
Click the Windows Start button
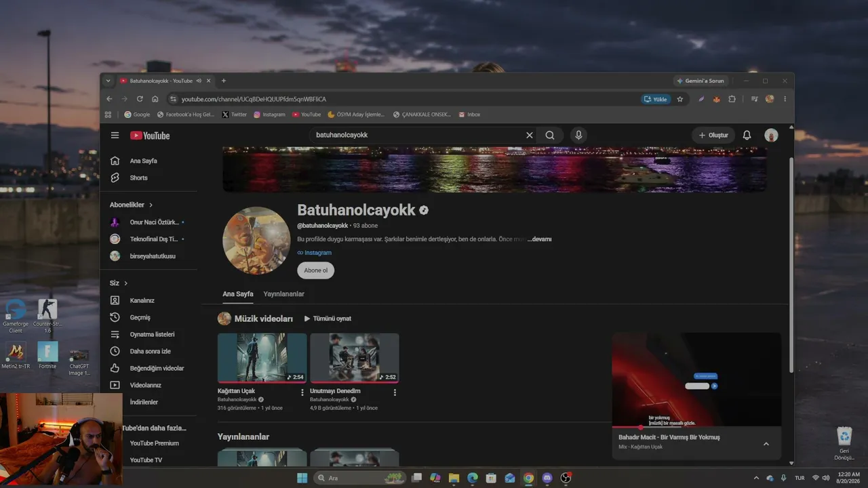coord(302,478)
